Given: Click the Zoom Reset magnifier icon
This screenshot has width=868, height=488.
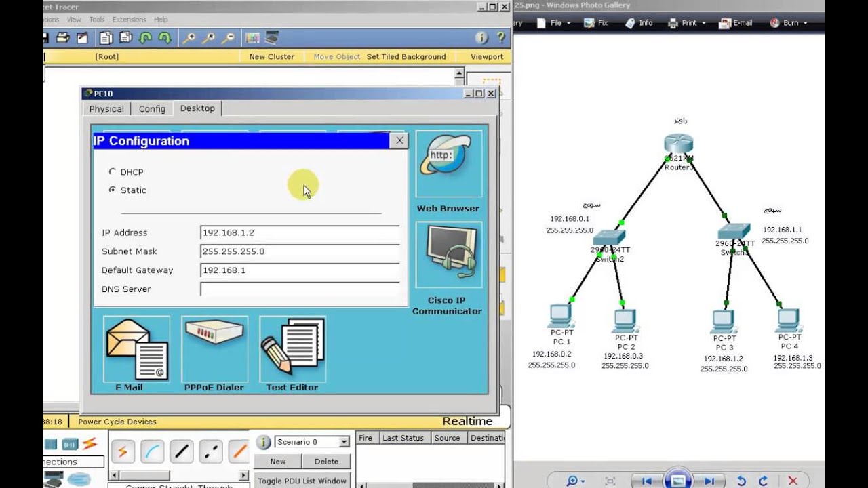Looking at the screenshot, I should point(210,38).
